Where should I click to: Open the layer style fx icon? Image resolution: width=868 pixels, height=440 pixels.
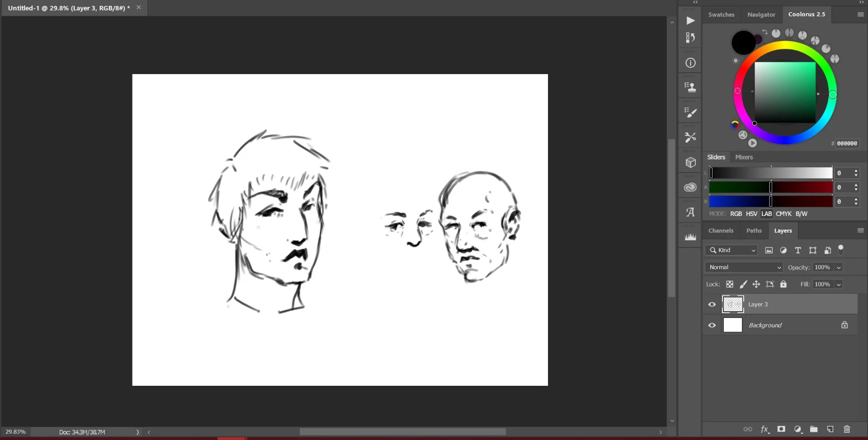coord(764,429)
